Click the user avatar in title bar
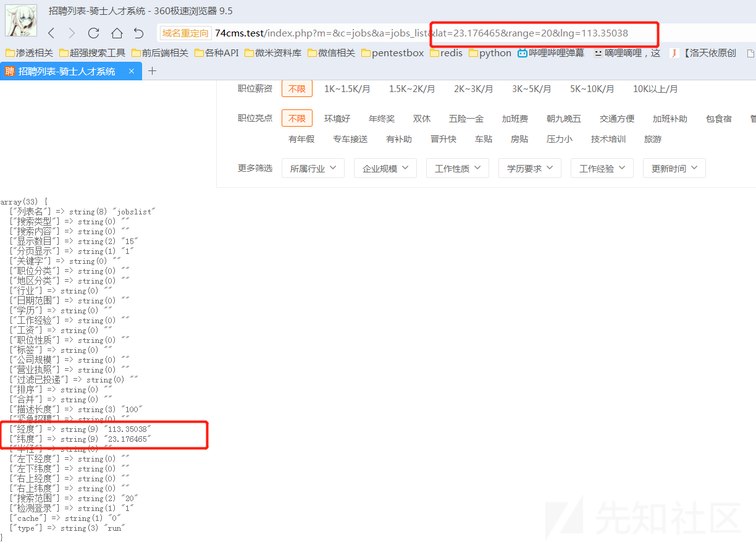756x545 pixels. coord(21,20)
